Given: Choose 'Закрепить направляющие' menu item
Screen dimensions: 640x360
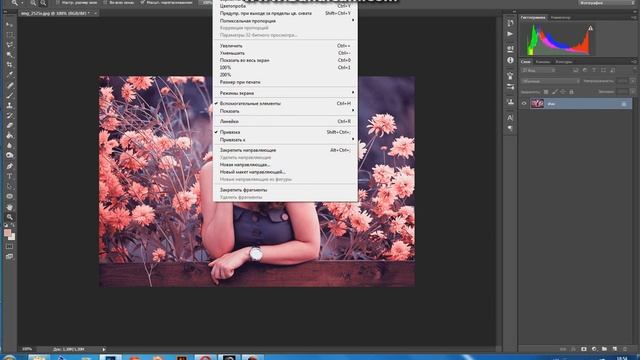Looking at the screenshot, I should click(x=285, y=150).
